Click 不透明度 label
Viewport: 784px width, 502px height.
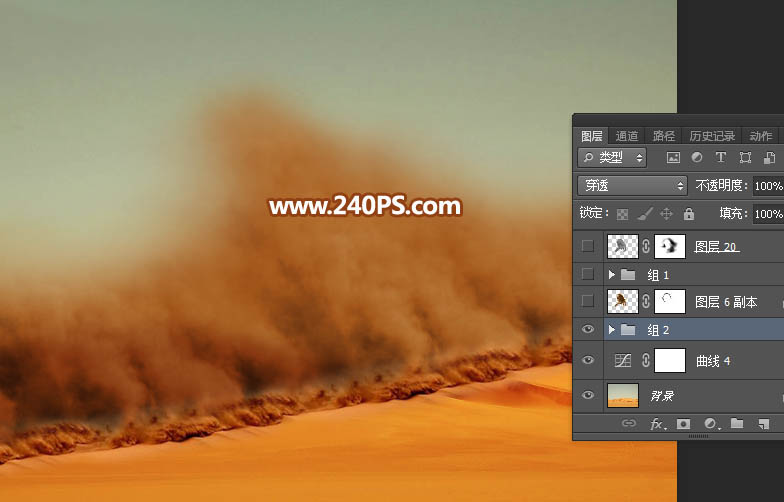point(721,186)
